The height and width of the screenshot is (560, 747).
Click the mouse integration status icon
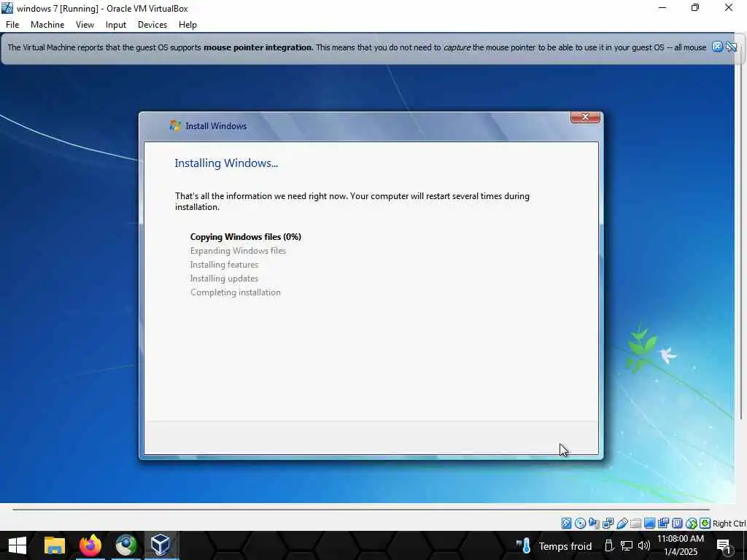pyautogui.click(x=692, y=524)
